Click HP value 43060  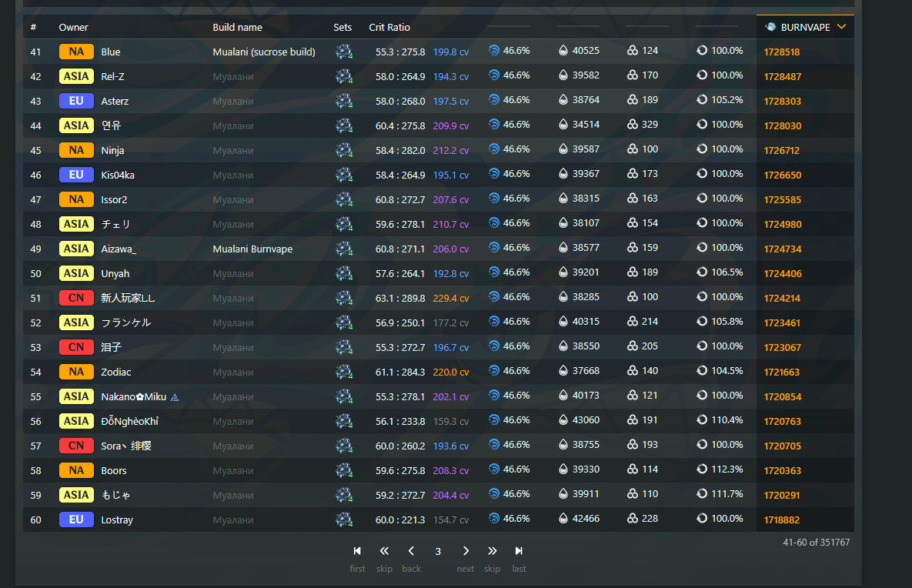tap(586, 420)
